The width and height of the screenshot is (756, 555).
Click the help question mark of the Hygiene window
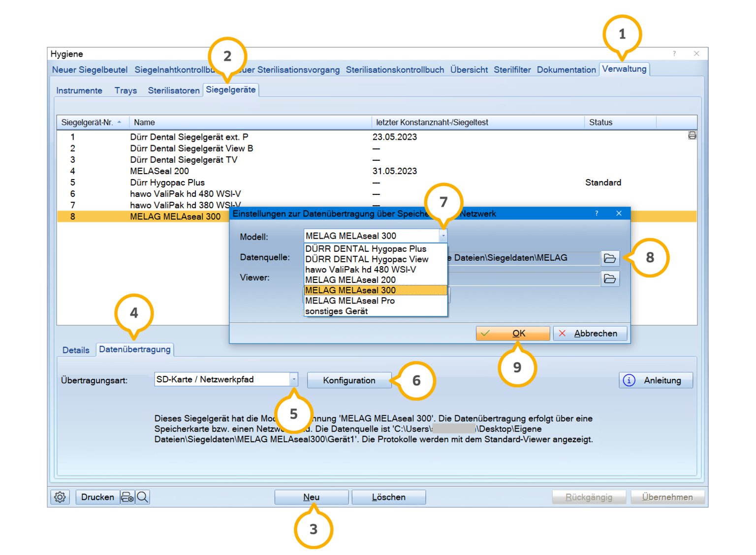click(674, 54)
